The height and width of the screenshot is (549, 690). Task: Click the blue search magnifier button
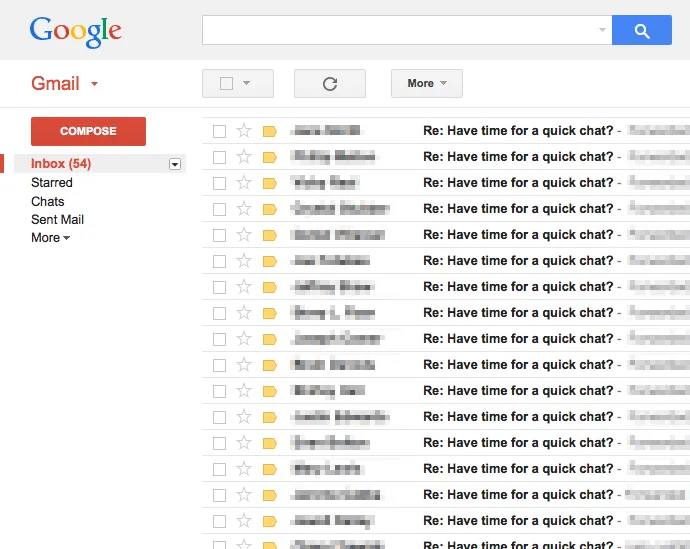[642, 30]
